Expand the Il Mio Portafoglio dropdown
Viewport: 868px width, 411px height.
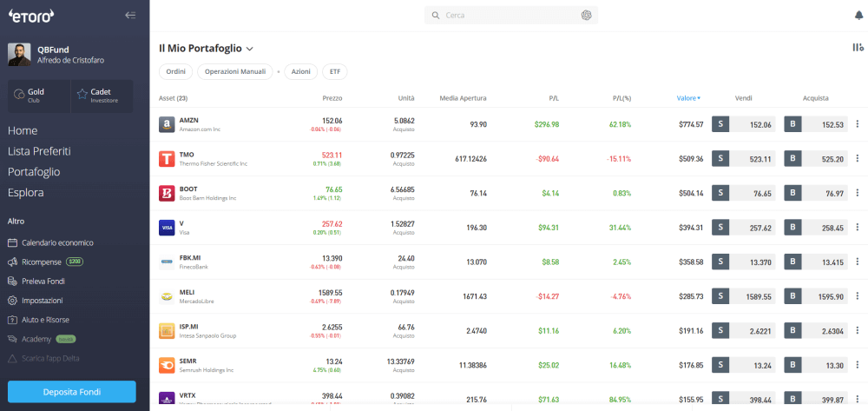pyautogui.click(x=250, y=49)
